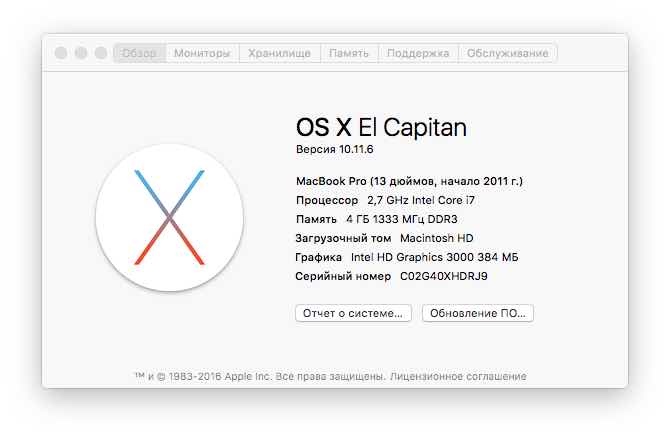Open the Обслуживание tab
The width and height of the screenshot is (670, 438).
(508, 53)
